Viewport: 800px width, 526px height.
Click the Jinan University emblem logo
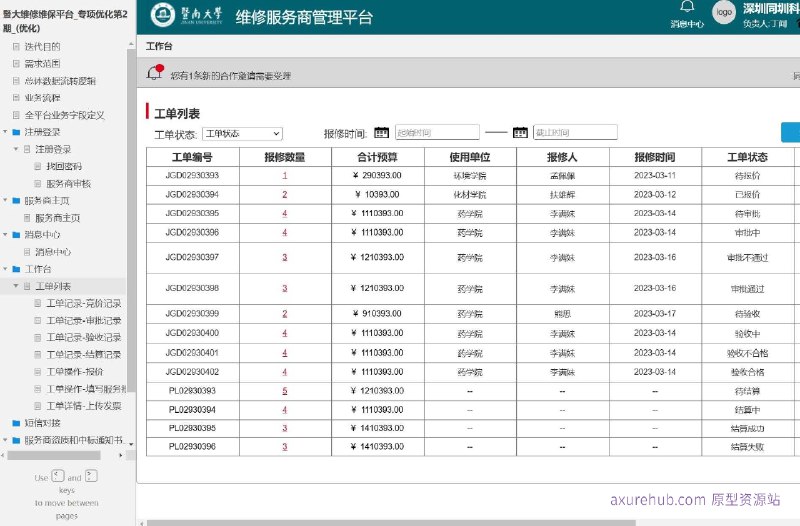163,15
